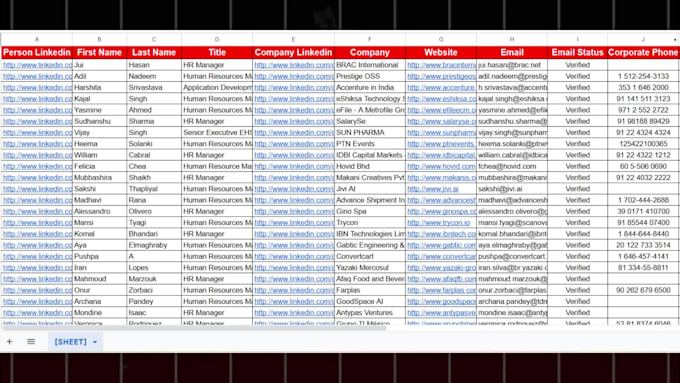Image resolution: width=680 pixels, height=383 pixels.
Task: Select the last name cell Marzouk
Action: (x=154, y=279)
